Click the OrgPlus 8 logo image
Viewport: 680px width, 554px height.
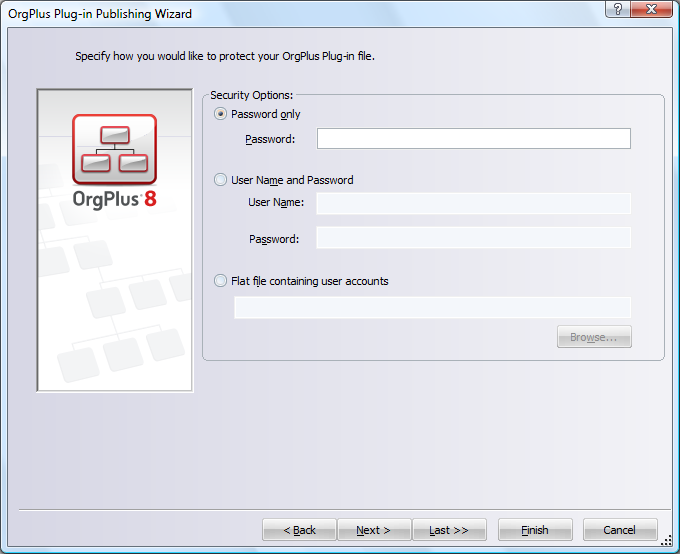coord(114,161)
